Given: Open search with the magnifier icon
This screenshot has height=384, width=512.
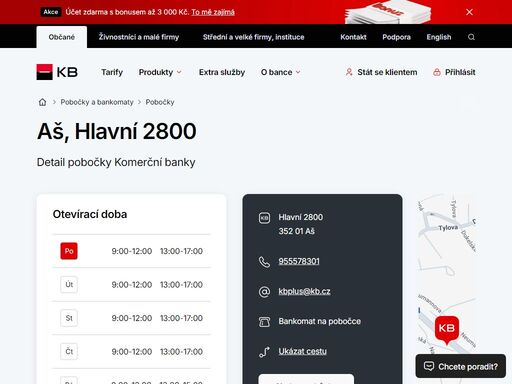Looking at the screenshot, I should (x=471, y=37).
